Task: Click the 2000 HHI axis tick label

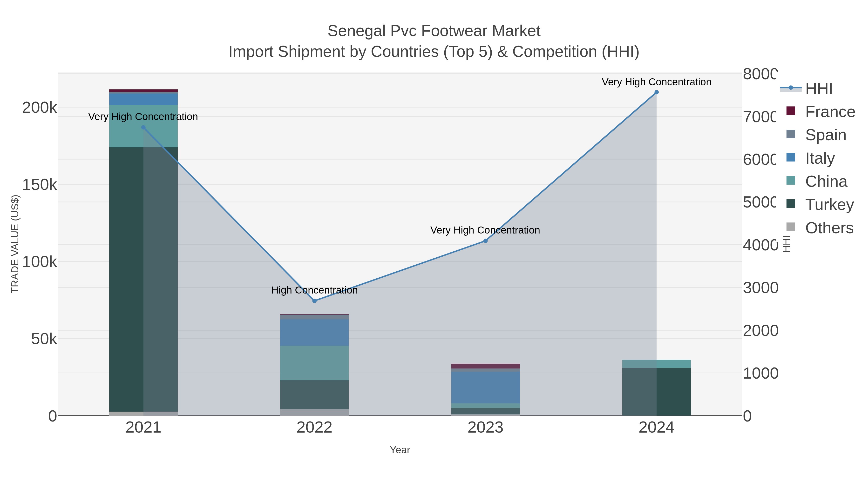Action: coord(760,331)
